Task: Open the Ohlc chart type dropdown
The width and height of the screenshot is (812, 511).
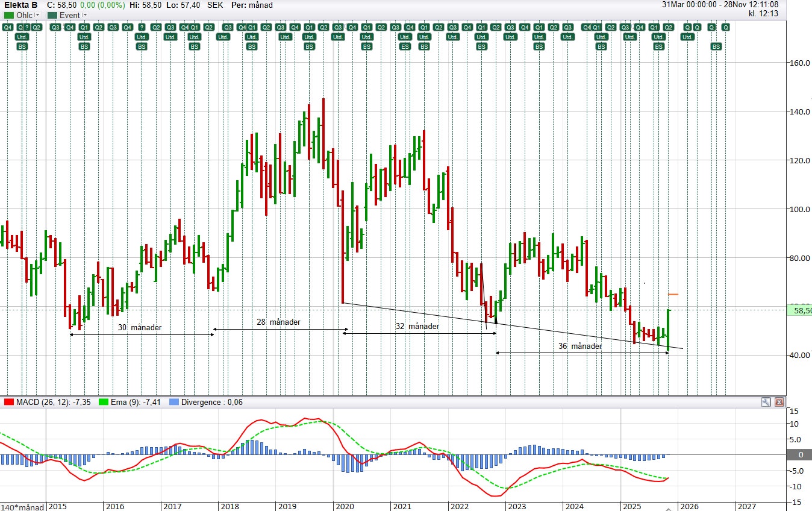Action: click(37, 15)
